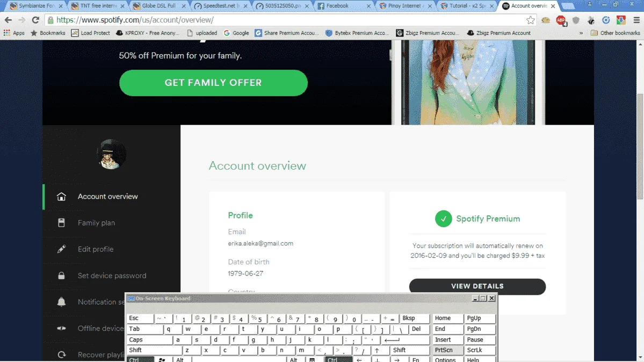Click the PrtScn key on On-Screen Keyboard
Image resolution: width=644 pixels, height=362 pixels.
447,350
